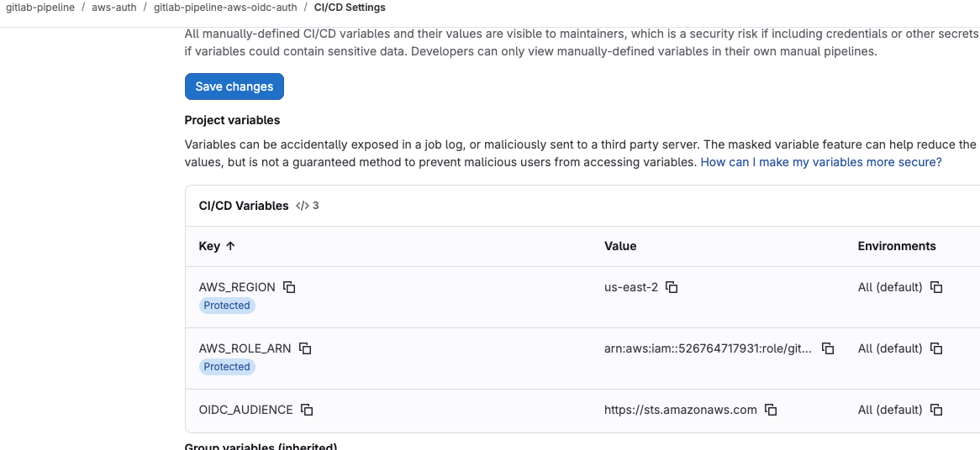Click the Protected badge under AWS_REGION
The height and width of the screenshot is (450, 980).
[x=227, y=306]
